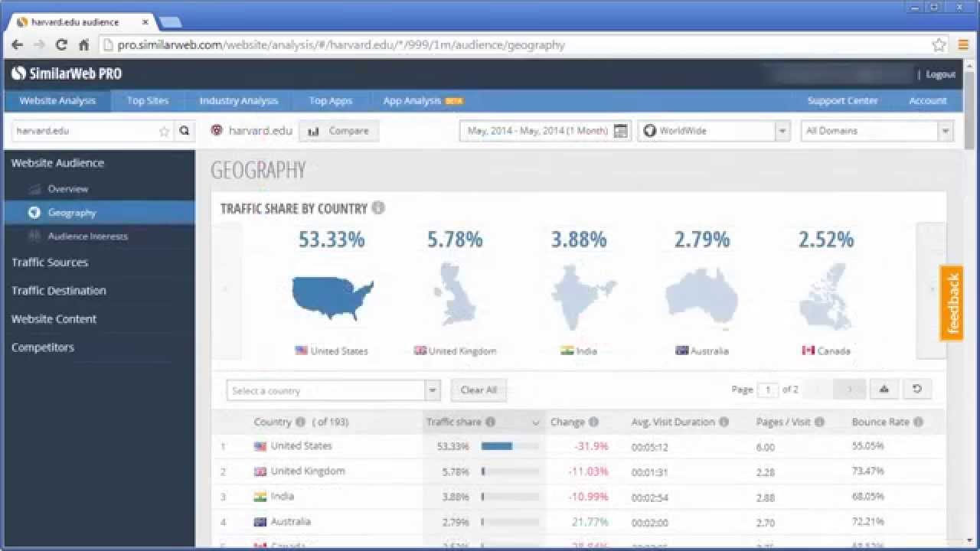980x551 pixels.
Task: Click India row in country table
Action: tap(578, 497)
